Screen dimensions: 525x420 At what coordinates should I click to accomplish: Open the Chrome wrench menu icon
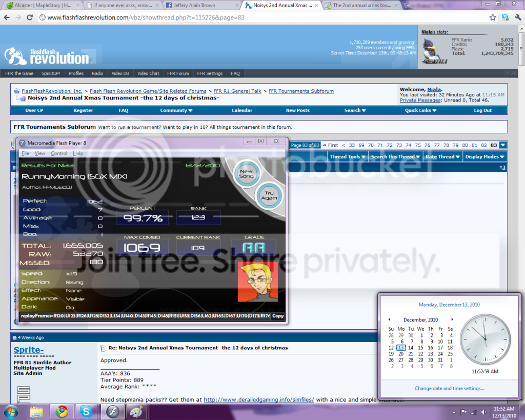pos(517,17)
